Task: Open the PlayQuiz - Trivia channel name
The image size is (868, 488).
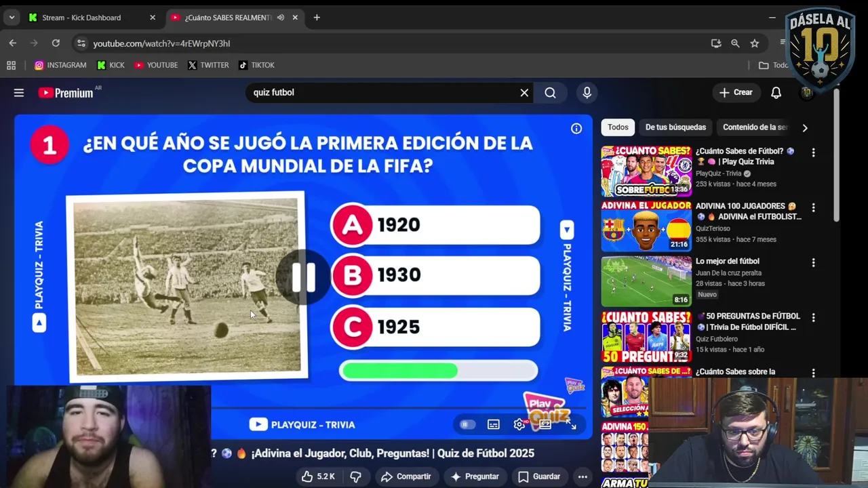Action: (x=719, y=174)
